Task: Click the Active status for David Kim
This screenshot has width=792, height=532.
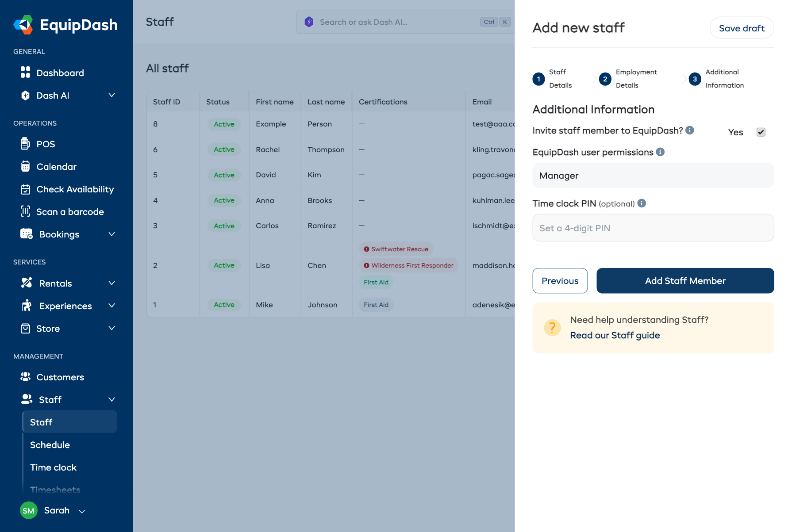Action: click(224, 175)
